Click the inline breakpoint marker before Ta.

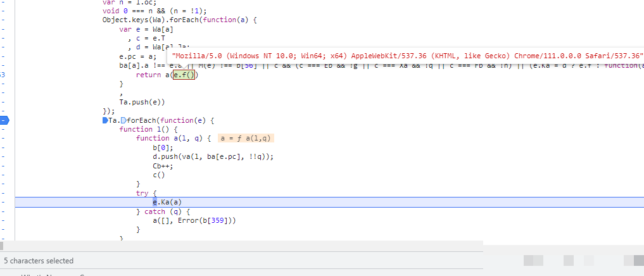105,120
